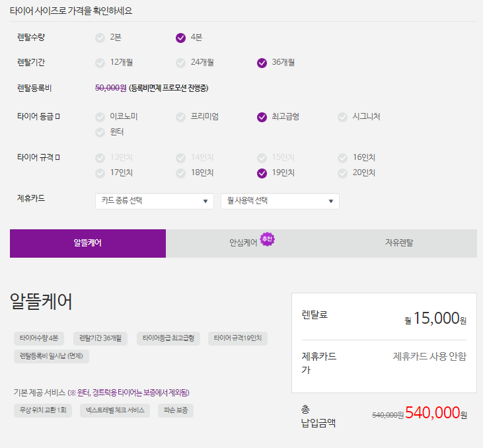483x448 pixels.
Task: Pick 15인치 tire size
Action: point(276,158)
